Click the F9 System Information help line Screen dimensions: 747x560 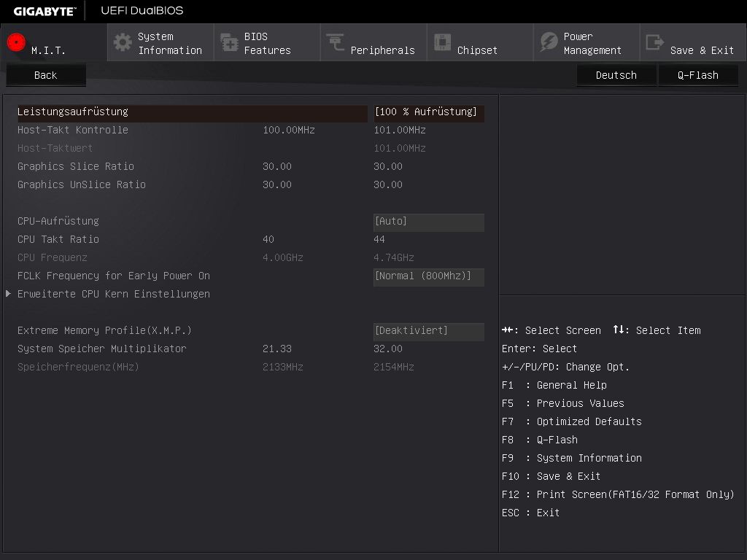click(572, 459)
